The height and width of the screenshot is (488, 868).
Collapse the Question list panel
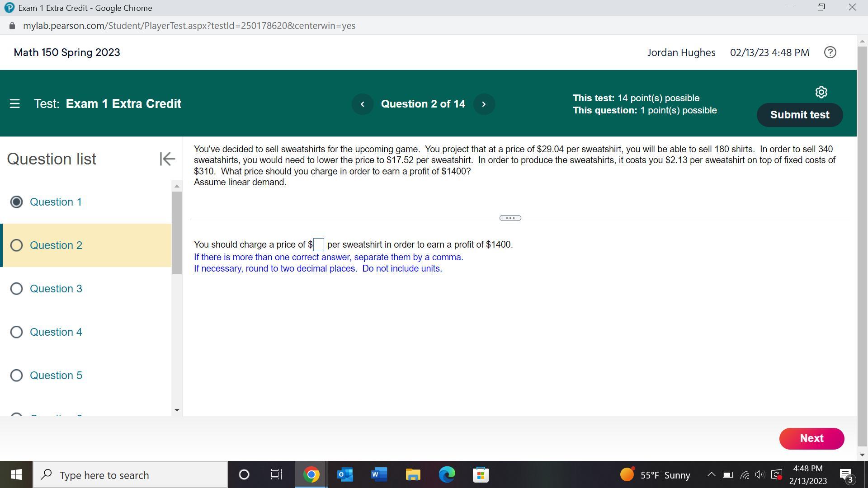[x=167, y=159]
